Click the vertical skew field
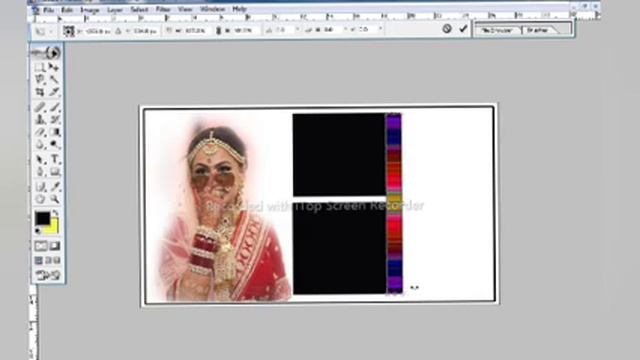 click(368, 30)
